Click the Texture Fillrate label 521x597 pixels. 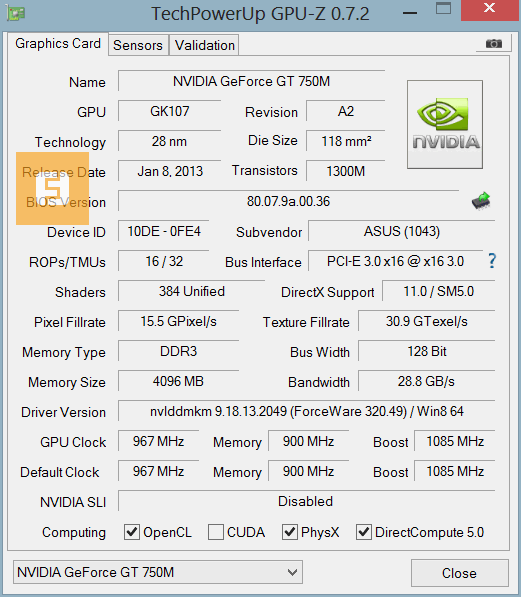point(306,322)
